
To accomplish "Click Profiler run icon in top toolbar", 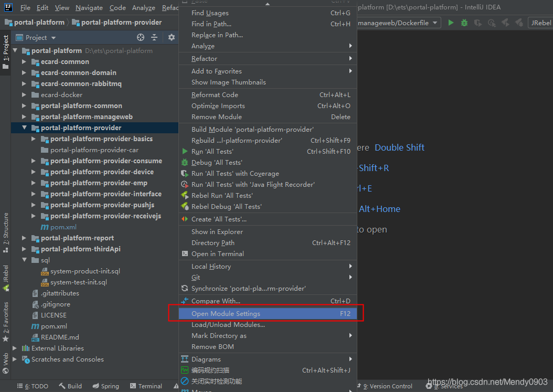I will pos(492,23).
